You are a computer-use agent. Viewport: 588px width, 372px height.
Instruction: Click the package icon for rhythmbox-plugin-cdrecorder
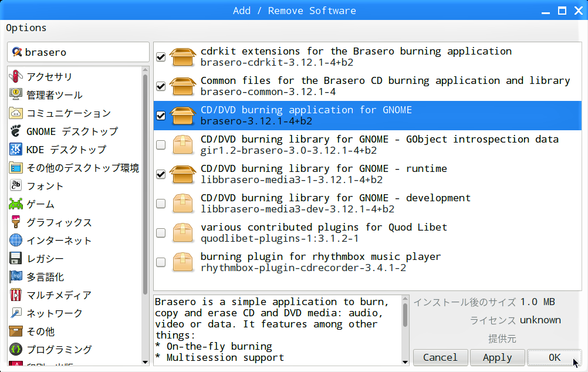click(183, 262)
